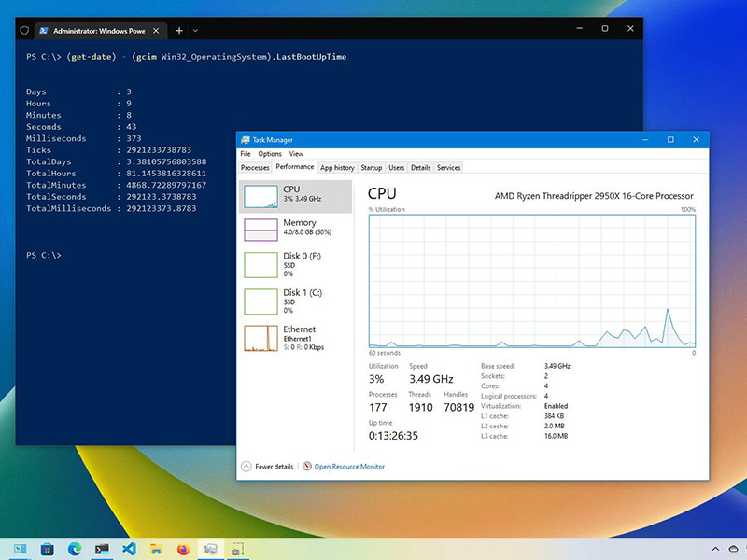Minimize the Windows Terminal window
747x560 pixels.
point(579,29)
